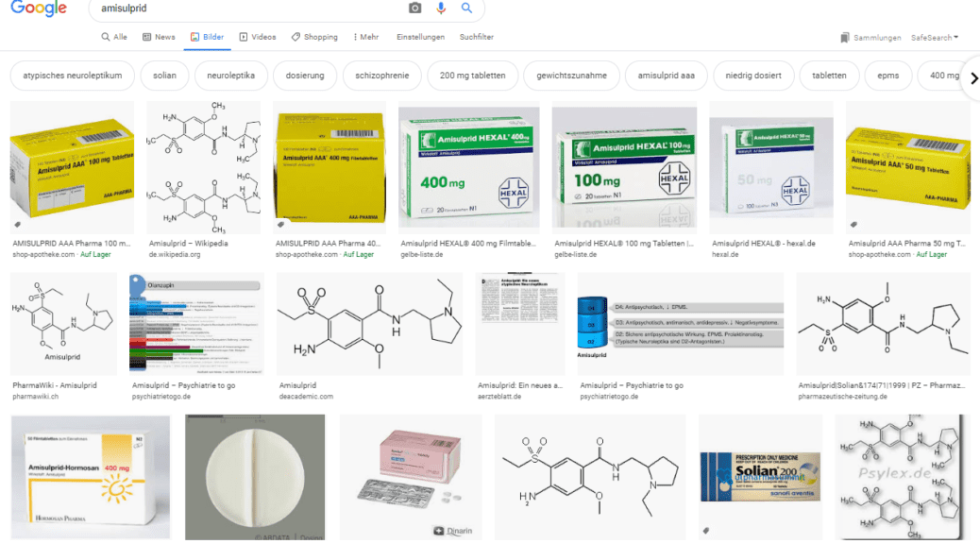The width and height of the screenshot is (980, 544).
Task: Switch to the News tab
Action: tap(159, 37)
